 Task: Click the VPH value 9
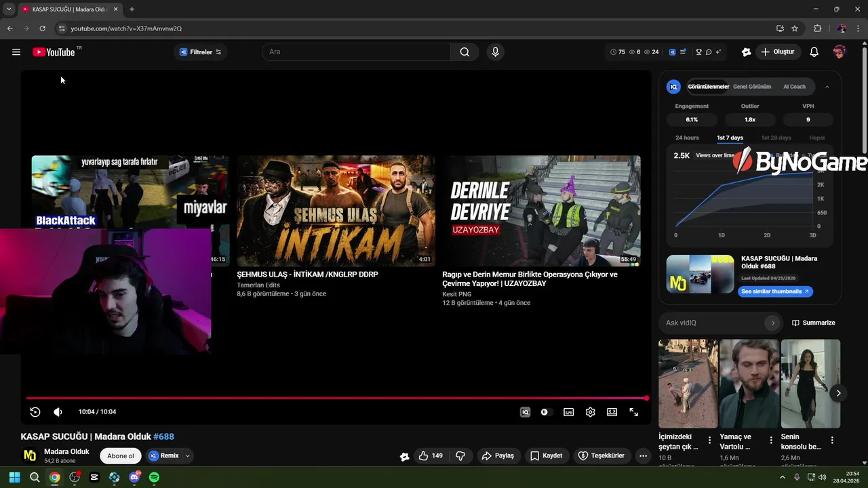[x=808, y=119]
